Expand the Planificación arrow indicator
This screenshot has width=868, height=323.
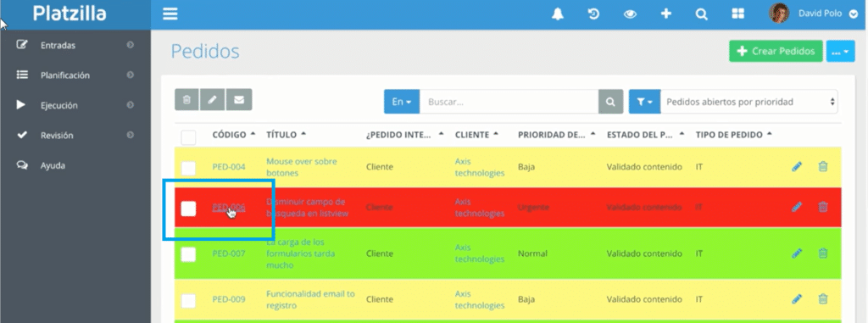[130, 75]
